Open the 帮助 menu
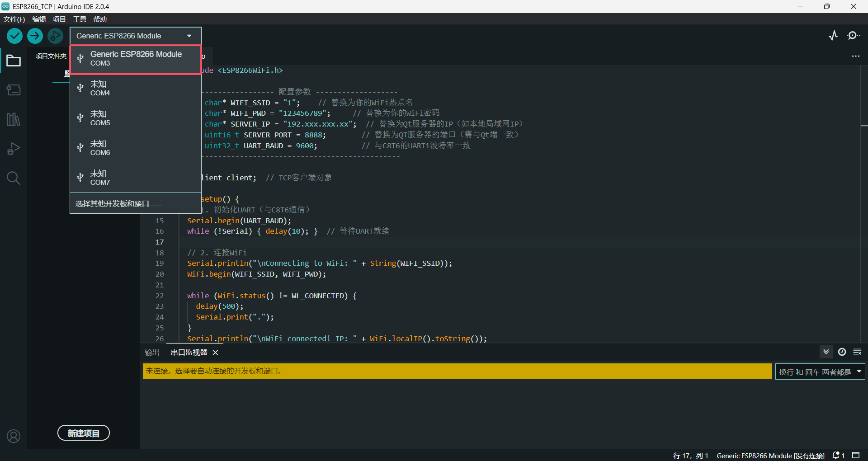The height and width of the screenshot is (461, 868). [100, 19]
